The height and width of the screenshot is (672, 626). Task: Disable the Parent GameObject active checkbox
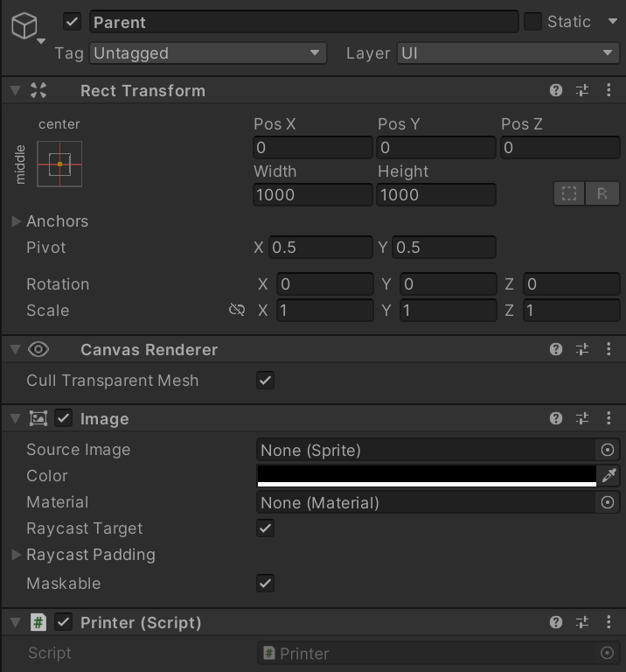73,22
